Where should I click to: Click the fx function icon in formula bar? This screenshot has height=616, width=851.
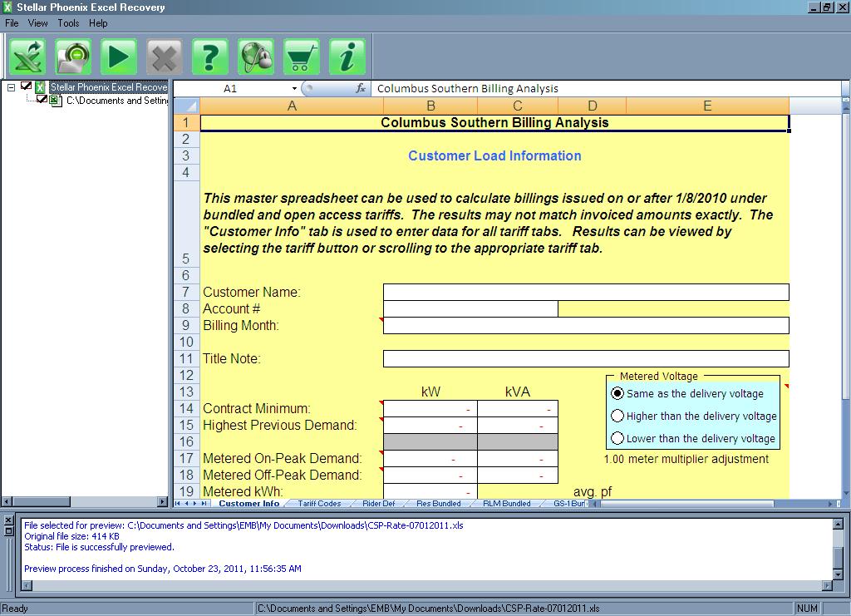click(x=361, y=88)
